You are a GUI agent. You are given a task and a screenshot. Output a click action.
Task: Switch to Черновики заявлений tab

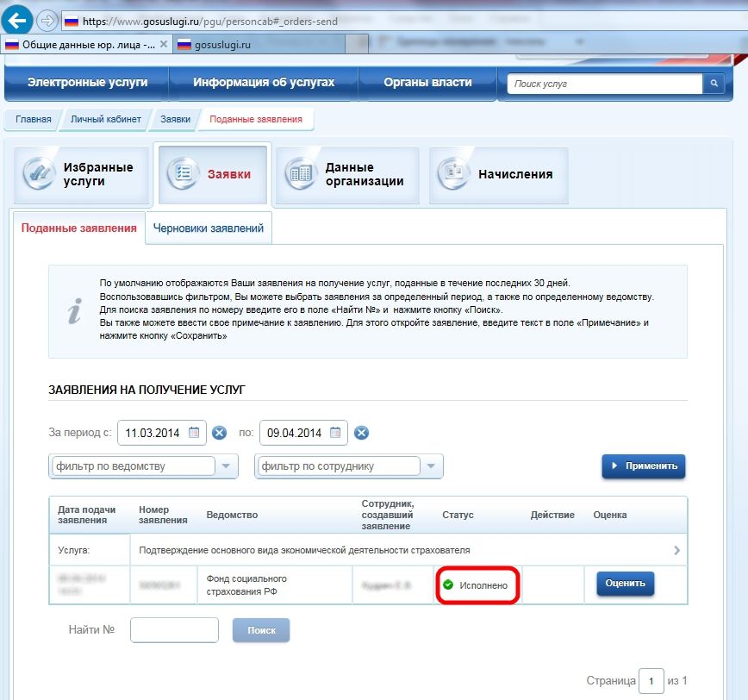(209, 228)
